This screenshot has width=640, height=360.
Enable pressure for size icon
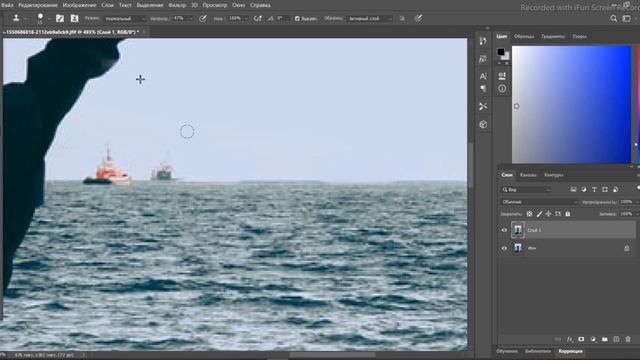click(x=418, y=18)
